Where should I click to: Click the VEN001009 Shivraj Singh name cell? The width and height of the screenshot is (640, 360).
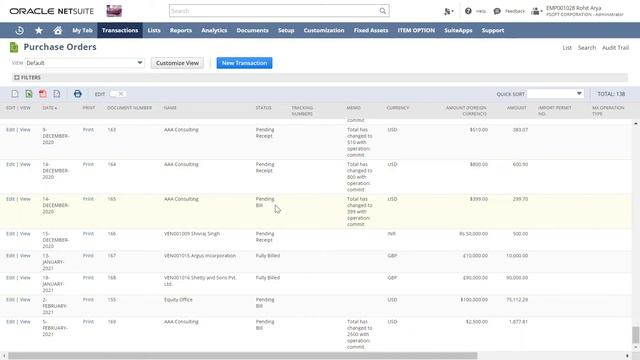click(x=192, y=234)
